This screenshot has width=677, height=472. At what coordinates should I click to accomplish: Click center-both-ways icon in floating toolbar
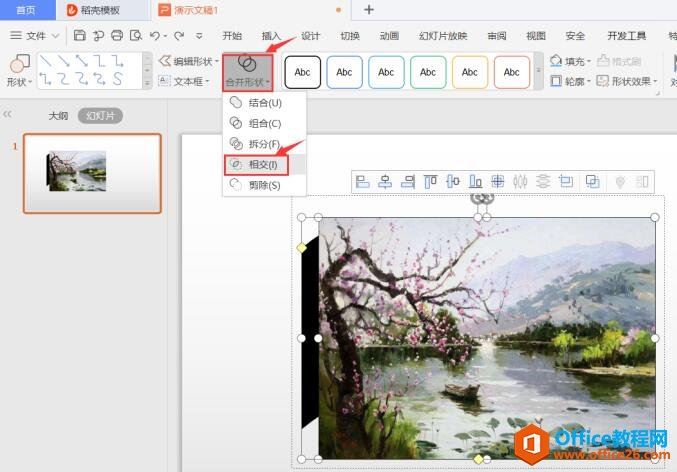pyautogui.click(x=497, y=182)
